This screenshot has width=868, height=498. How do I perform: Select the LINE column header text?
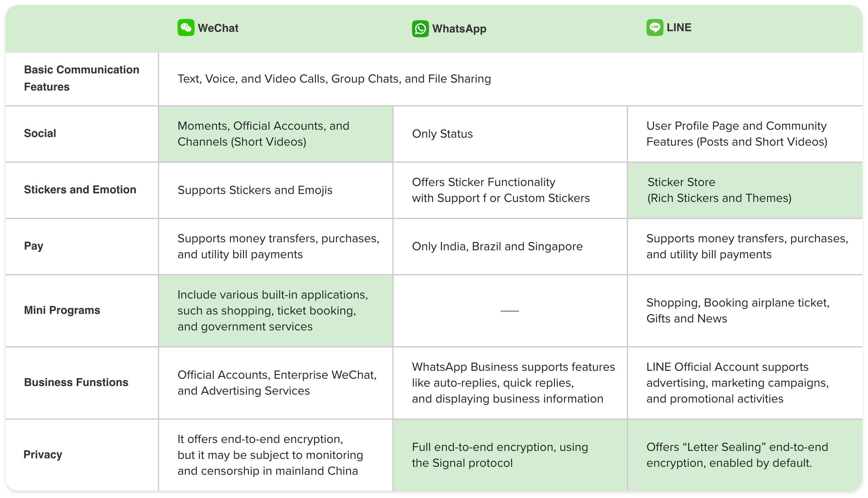679,27
